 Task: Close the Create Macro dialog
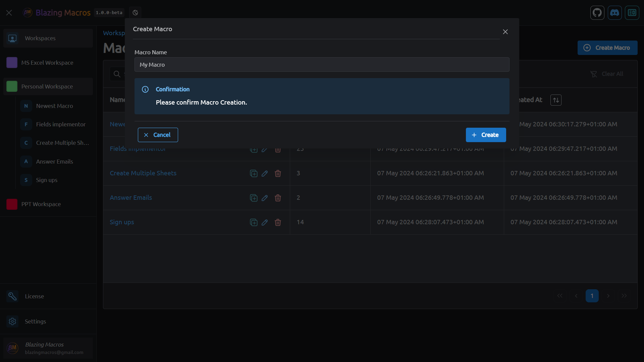(505, 32)
